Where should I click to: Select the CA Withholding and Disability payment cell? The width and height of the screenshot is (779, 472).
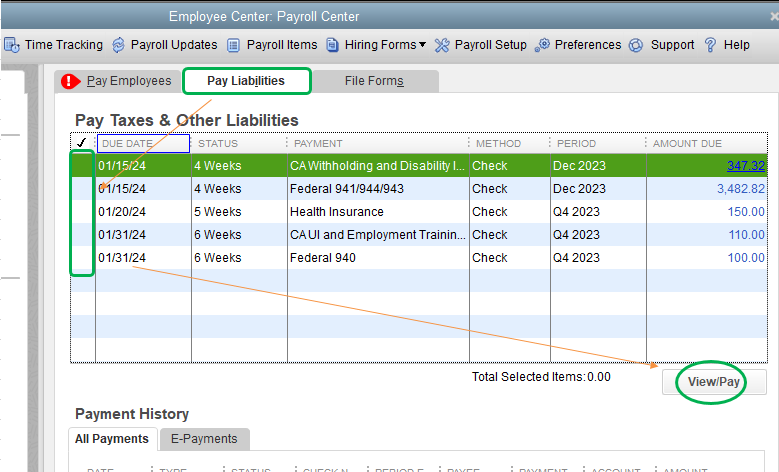[x=378, y=165]
